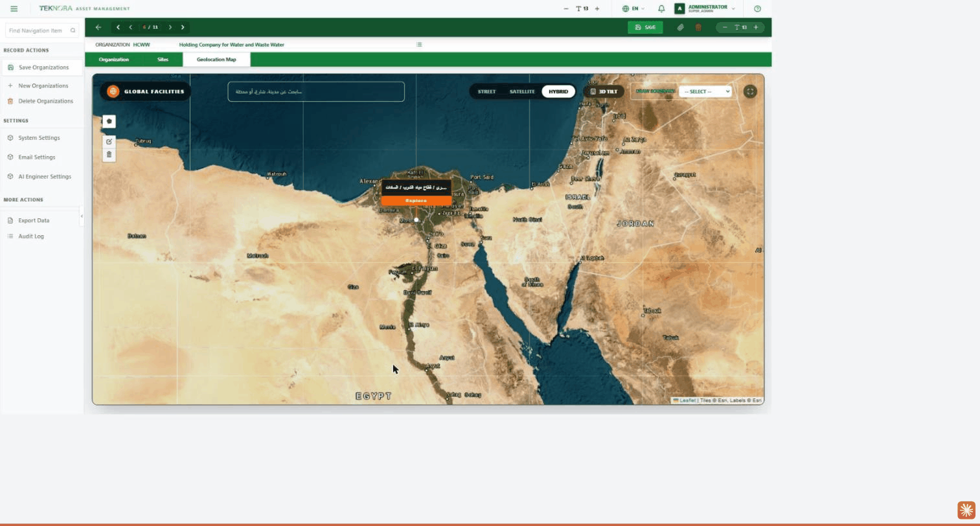
Task: Click New Organizations in the sidebar
Action: point(42,86)
